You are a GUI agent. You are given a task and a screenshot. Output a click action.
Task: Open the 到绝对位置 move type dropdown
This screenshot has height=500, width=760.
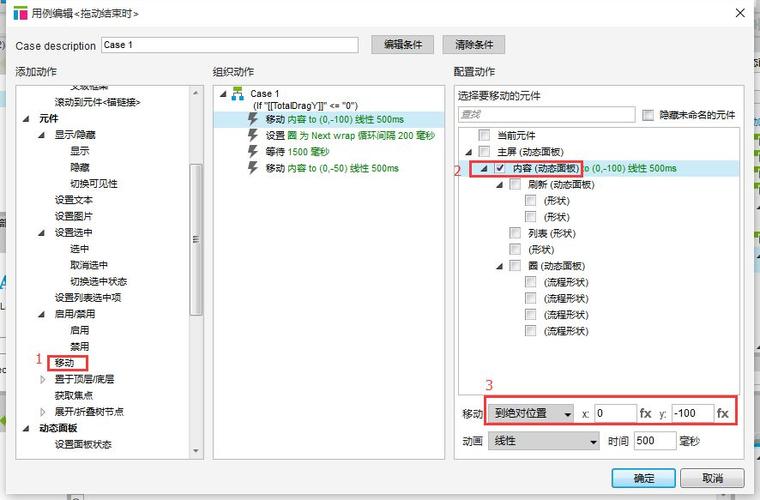530,413
